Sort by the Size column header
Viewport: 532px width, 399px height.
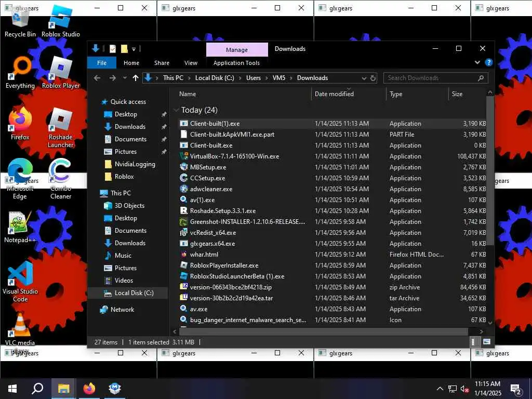(x=468, y=94)
